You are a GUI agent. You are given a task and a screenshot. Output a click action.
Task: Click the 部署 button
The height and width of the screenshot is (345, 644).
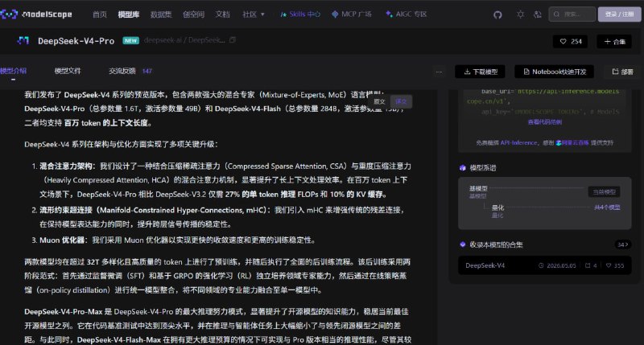pyautogui.click(x=622, y=72)
